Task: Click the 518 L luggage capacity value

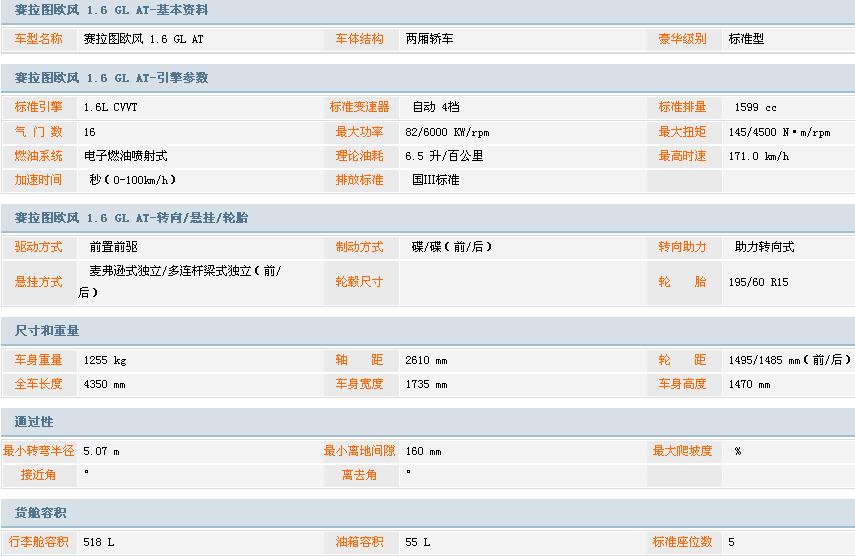Action: click(x=99, y=542)
